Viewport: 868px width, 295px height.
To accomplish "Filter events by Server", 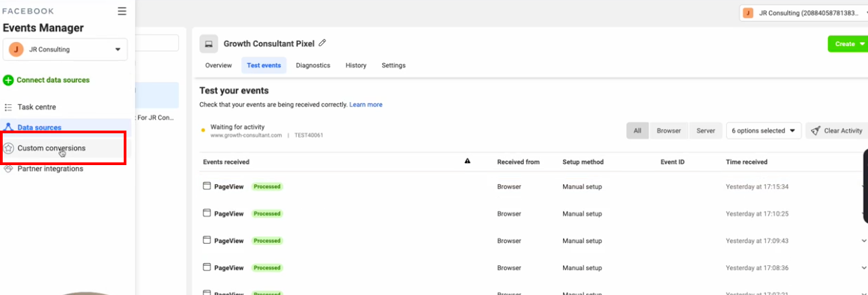I will coord(706,131).
